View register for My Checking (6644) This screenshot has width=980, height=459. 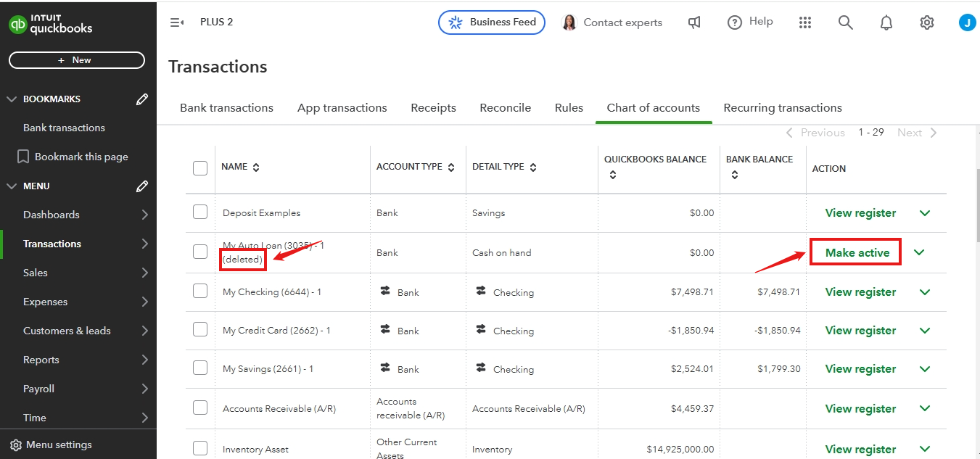[860, 292]
